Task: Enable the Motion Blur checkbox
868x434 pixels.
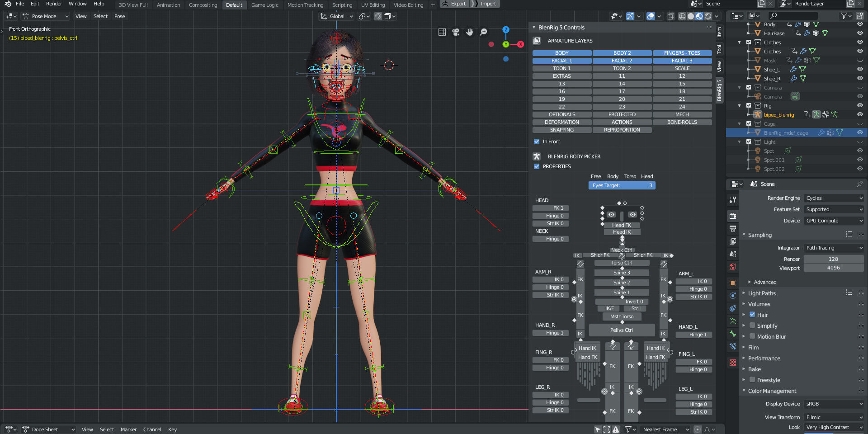Action: point(752,336)
